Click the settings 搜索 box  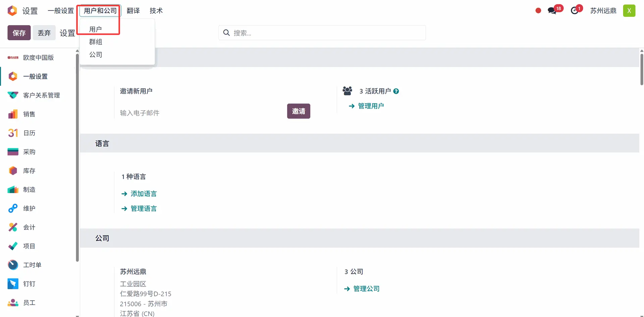pos(327,33)
